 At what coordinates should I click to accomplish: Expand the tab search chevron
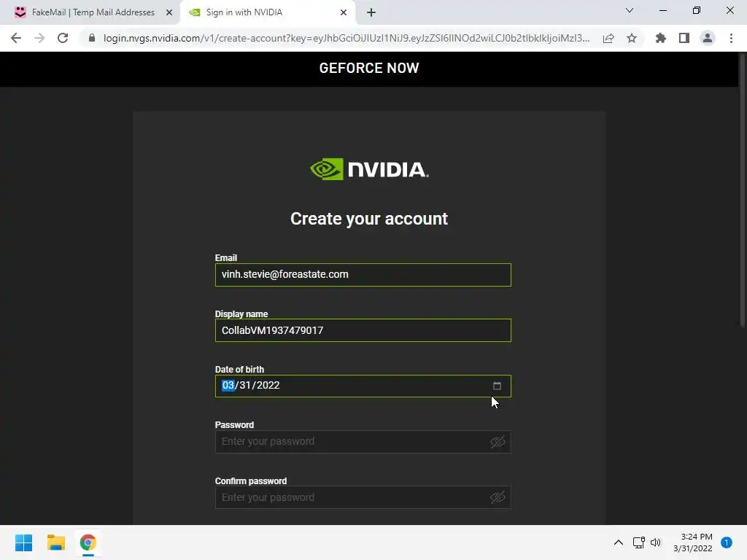(630, 10)
